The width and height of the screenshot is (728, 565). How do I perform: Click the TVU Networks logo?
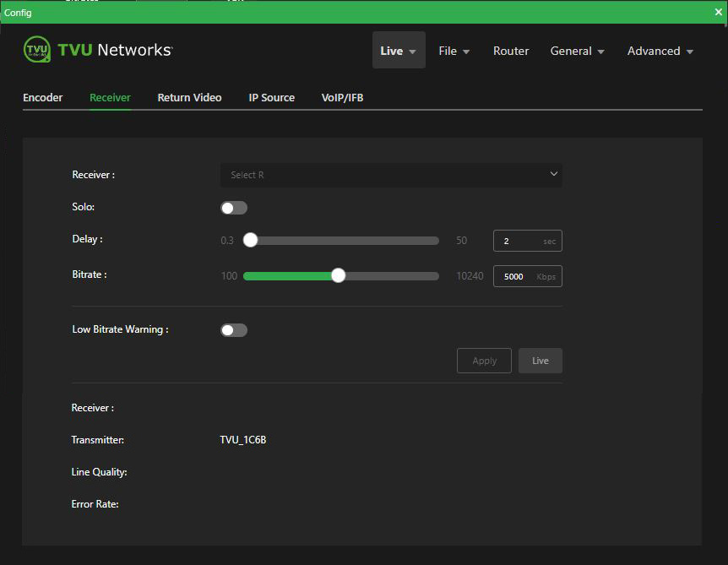[97, 50]
